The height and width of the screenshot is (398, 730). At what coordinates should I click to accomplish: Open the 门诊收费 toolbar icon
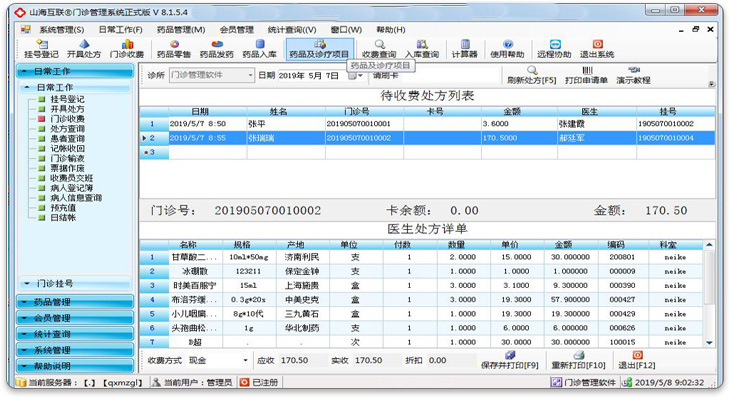click(x=127, y=49)
